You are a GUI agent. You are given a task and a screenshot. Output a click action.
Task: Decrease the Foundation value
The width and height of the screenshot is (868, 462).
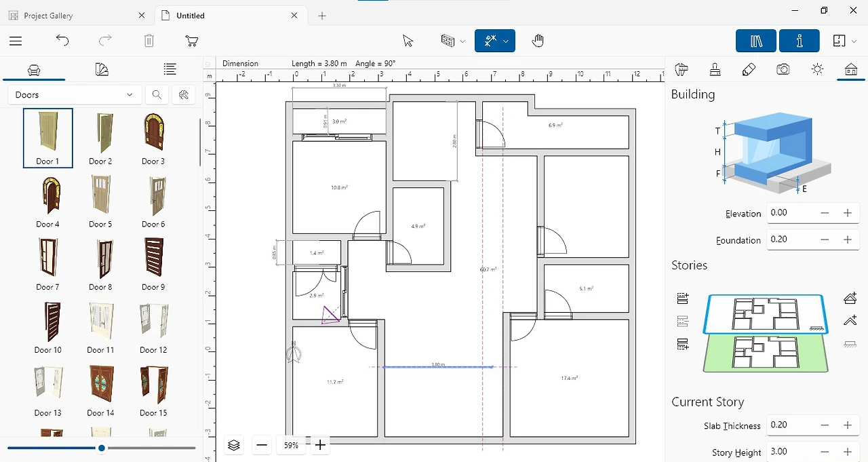point(825,239)
